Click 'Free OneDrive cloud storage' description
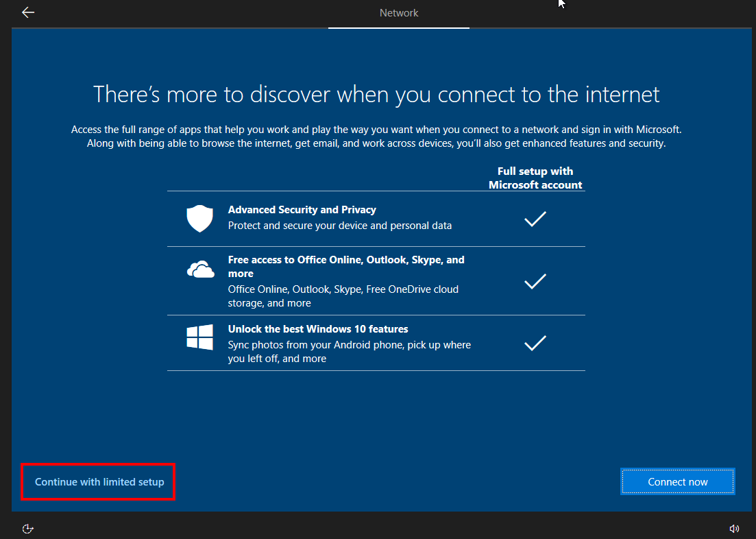The image size is (756, 539). click(x=343, y=296)
